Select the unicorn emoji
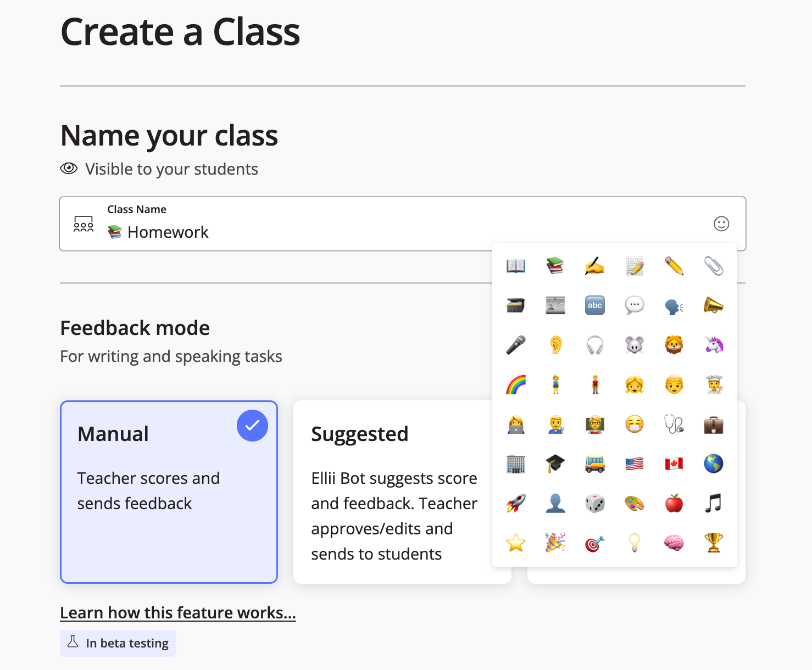812x670 pixels. (713, 345)
